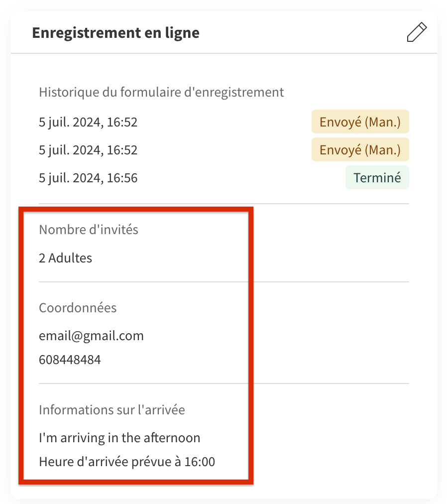Click the 'Coordonnées' section label
This screenshot has height=504, width=447.
(78, 308)
